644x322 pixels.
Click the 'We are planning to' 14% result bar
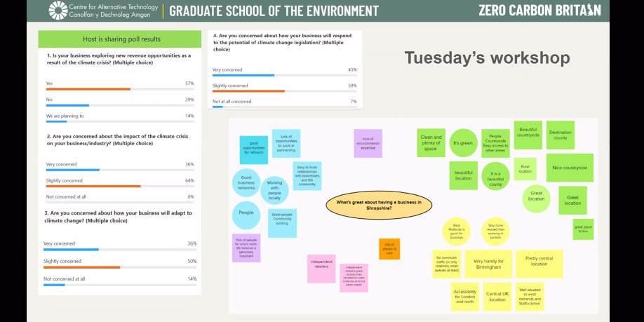pos(56,121)
